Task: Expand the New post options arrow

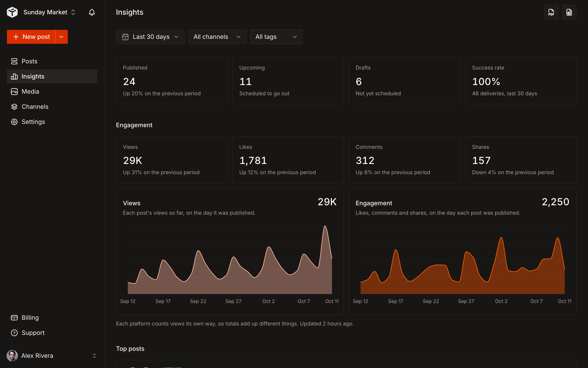Action: [x=61, y=37]
